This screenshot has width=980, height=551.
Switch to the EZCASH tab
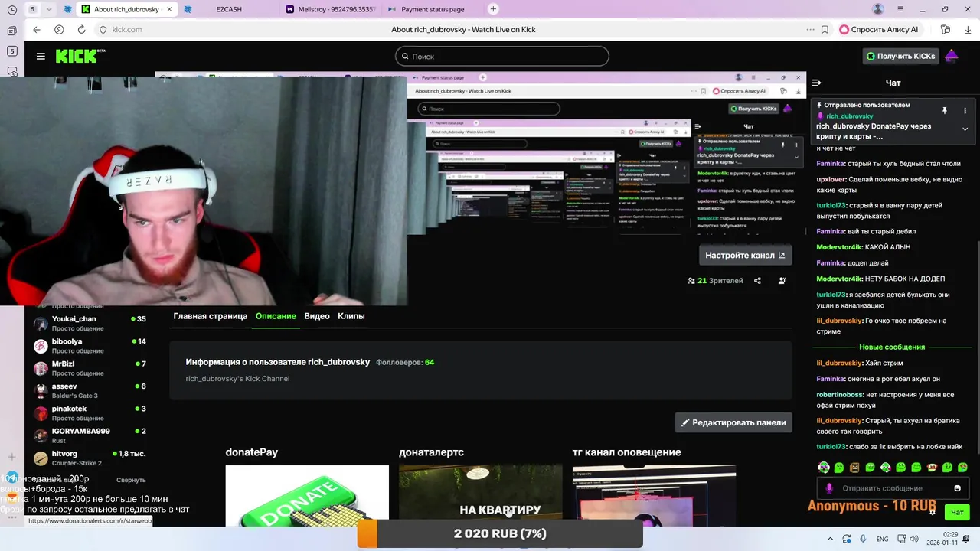click(x=229, y=9)
